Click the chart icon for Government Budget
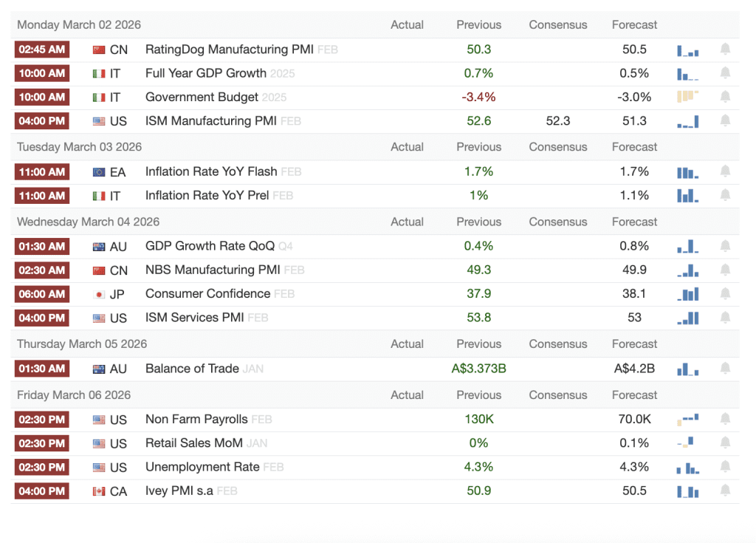The width and height of the screenshot is (756, 543). coord(687,97)
